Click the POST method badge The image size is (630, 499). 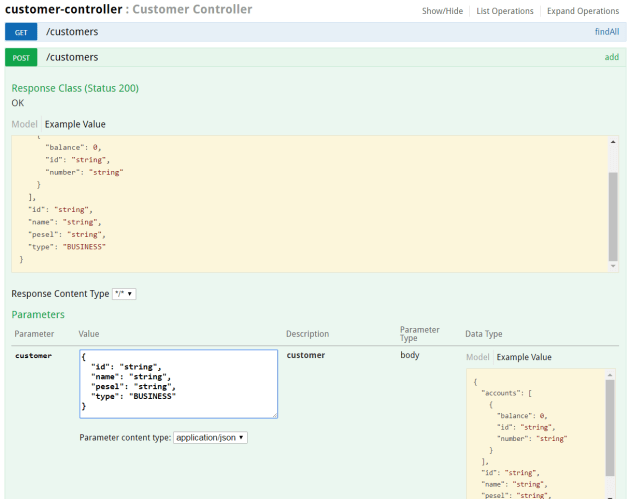point(21,58)
